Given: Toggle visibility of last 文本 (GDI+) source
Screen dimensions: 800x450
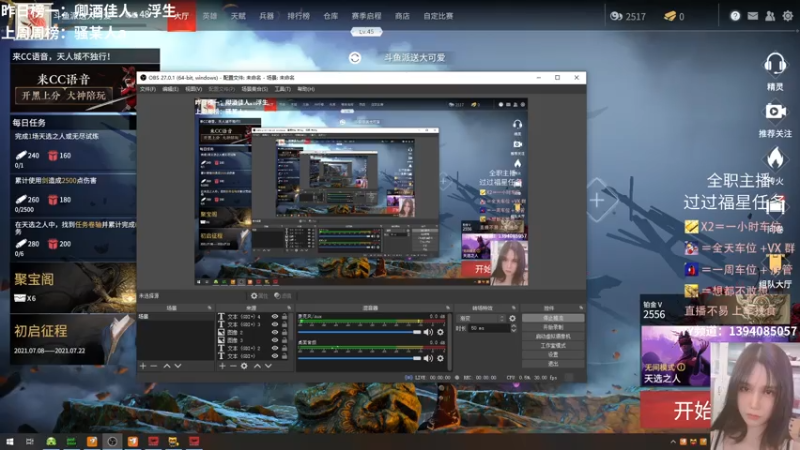Looking at the screenshot, I should [x=275, y=356].
